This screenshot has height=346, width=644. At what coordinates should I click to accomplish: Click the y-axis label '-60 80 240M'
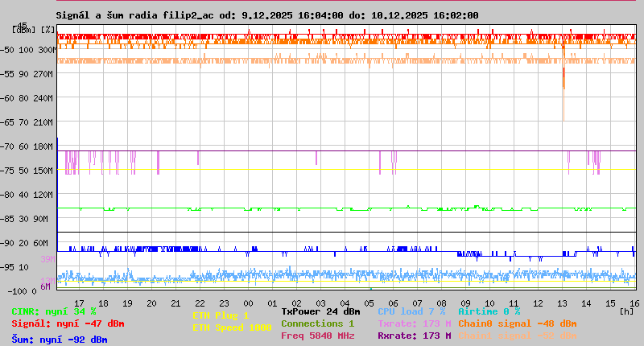pos(27,98)
